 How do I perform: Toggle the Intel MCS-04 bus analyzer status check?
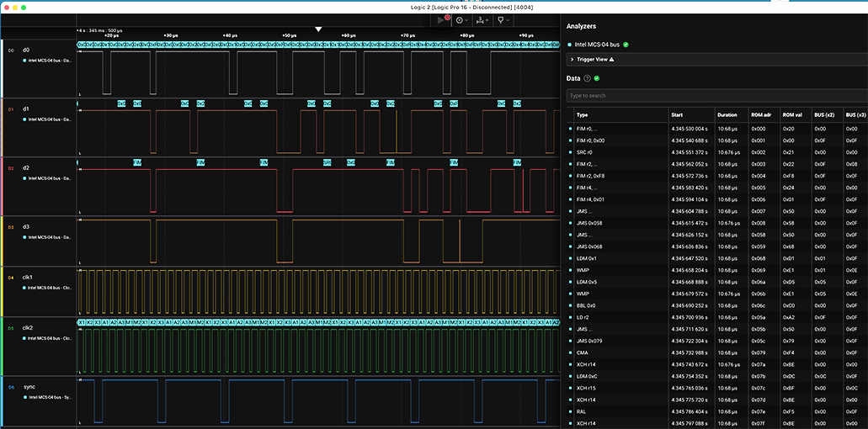pos(626,44)
